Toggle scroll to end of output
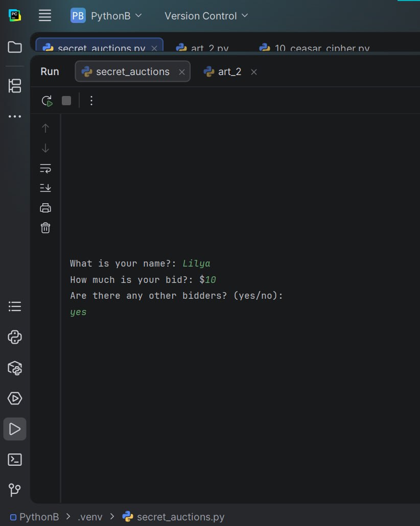Image resolution: width=420 pixels, height=526 pixels. 45,188
